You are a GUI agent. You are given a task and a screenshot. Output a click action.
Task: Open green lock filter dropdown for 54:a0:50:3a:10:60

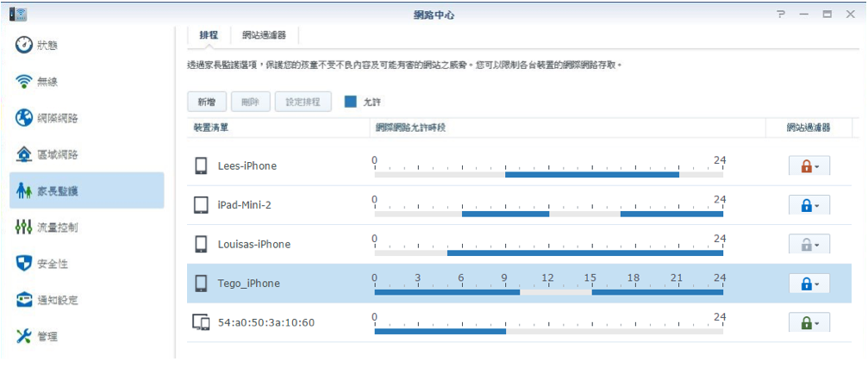tap(809, 322)
